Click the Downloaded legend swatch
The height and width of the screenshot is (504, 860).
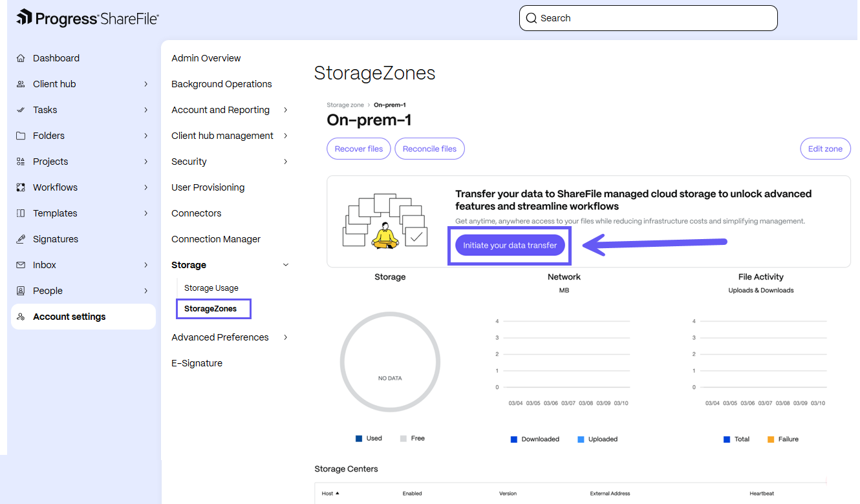tap(514, 439)
